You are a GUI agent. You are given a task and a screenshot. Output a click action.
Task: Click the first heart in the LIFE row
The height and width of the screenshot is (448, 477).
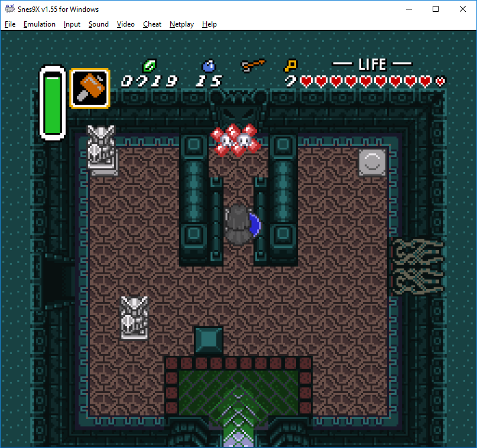tap(306, 82)
